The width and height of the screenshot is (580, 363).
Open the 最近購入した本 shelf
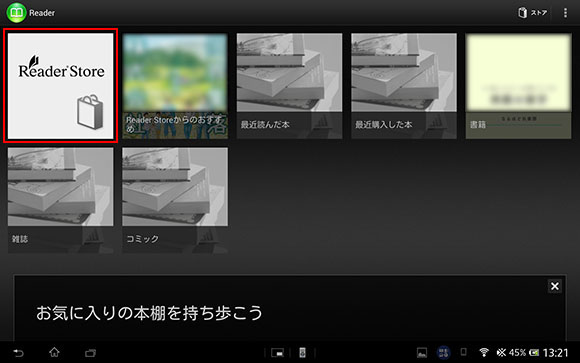pos(404,86)
